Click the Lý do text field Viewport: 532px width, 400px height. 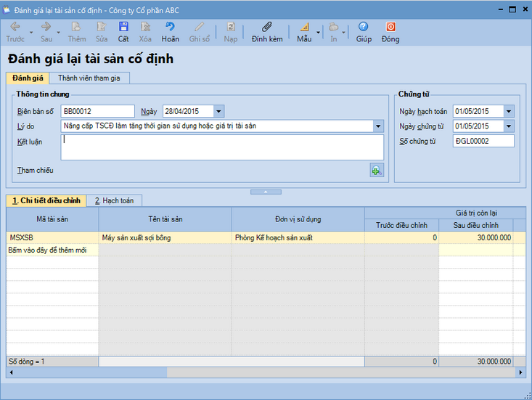click(217, 126)
